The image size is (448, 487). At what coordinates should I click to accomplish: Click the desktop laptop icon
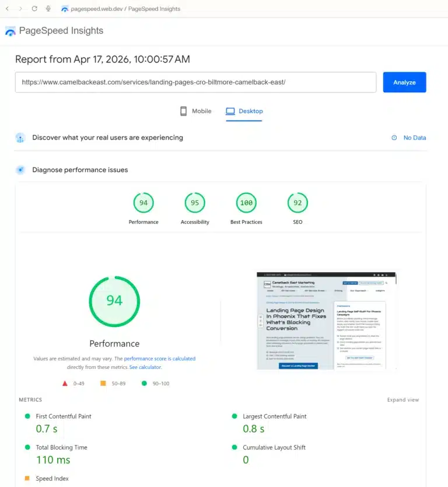[230, 111]
